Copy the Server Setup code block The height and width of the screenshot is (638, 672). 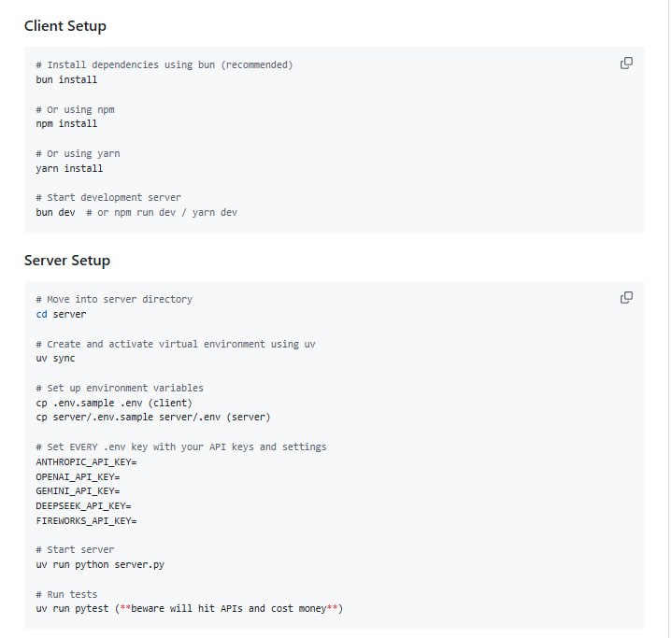pyautogui.click(x=626, y=298)
